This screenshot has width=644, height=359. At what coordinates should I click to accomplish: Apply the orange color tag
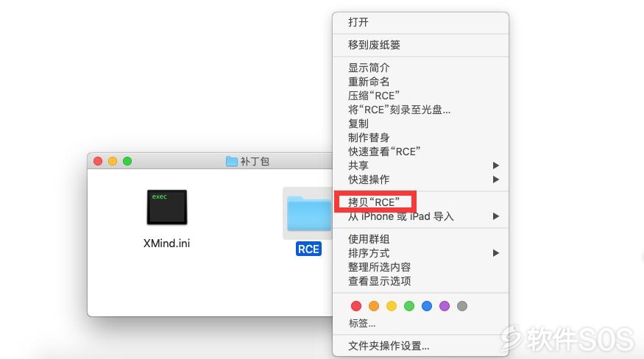374,306
